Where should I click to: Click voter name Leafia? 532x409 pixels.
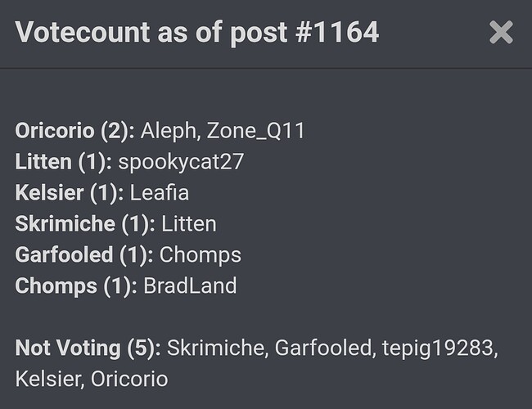(159, 193)
